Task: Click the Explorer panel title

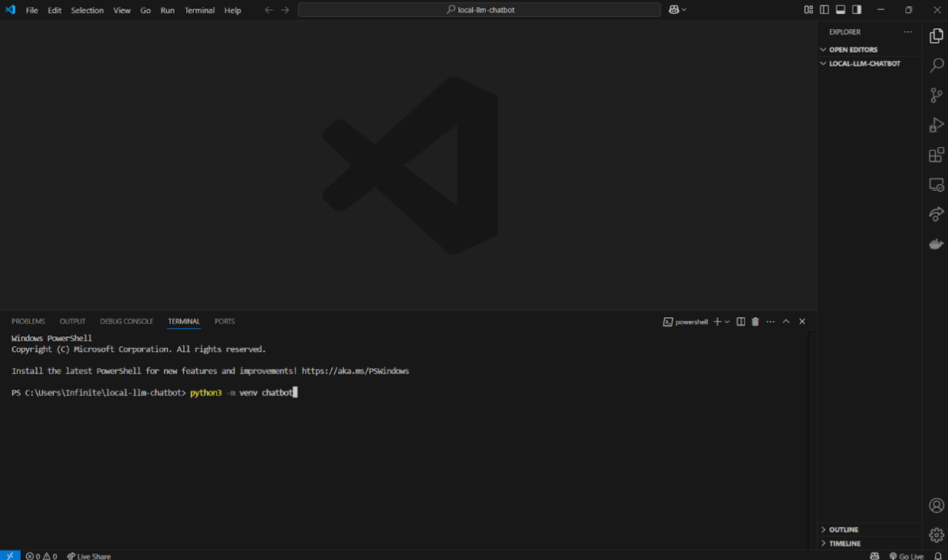Action: coord(845,32)
